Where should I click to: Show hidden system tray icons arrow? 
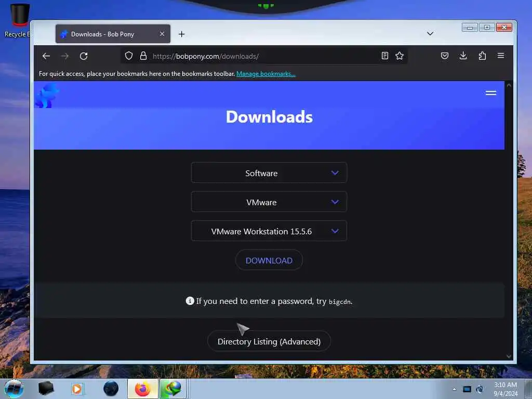[x=454, y=390]
